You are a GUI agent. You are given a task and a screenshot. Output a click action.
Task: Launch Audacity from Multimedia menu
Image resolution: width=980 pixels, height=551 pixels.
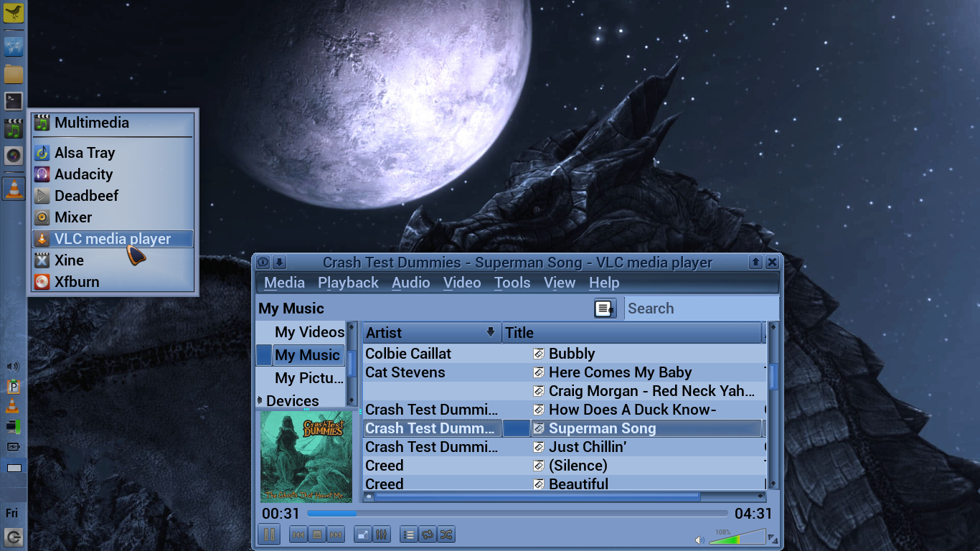pyautogui.click(x=113, y=174)
